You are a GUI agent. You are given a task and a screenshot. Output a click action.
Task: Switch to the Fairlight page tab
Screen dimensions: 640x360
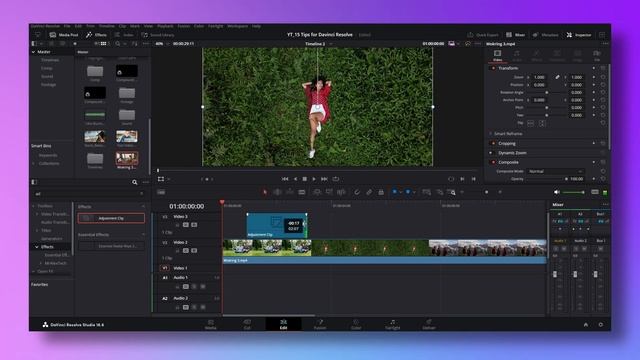pos(392,324)
